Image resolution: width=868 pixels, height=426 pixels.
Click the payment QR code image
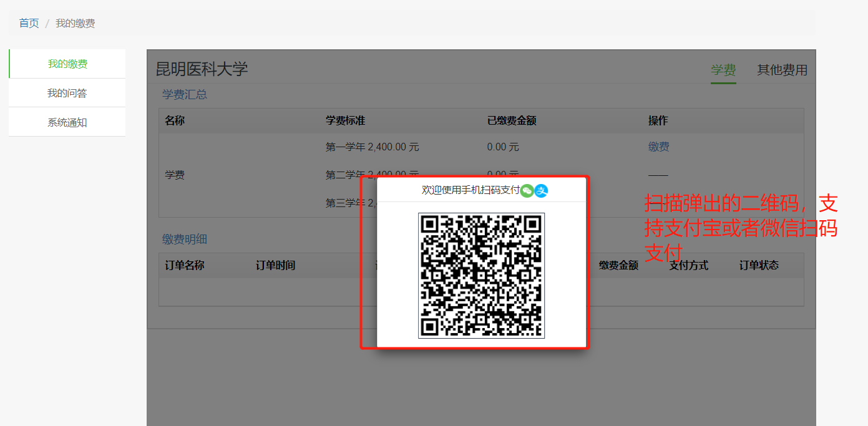click(x=481, y=276)
